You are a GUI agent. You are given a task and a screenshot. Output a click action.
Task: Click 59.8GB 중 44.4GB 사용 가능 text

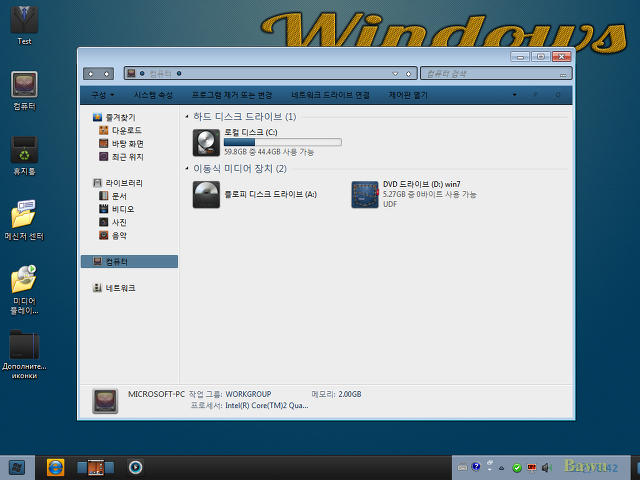point(269,152)
